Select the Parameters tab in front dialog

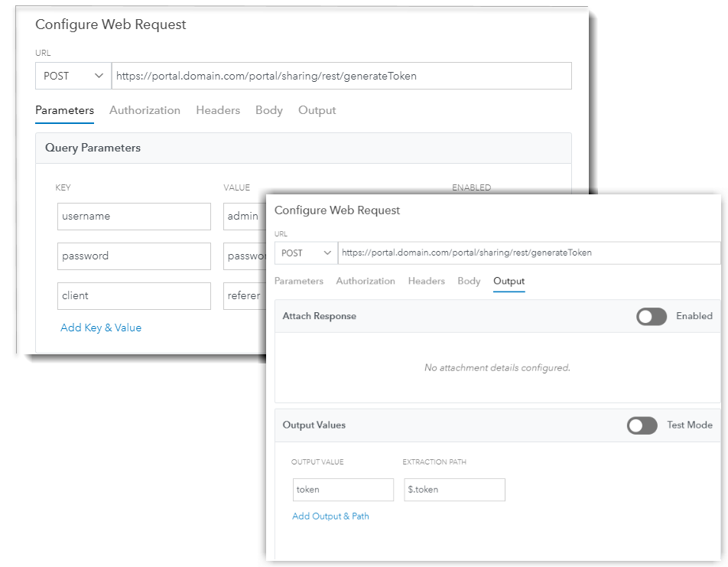299,281
